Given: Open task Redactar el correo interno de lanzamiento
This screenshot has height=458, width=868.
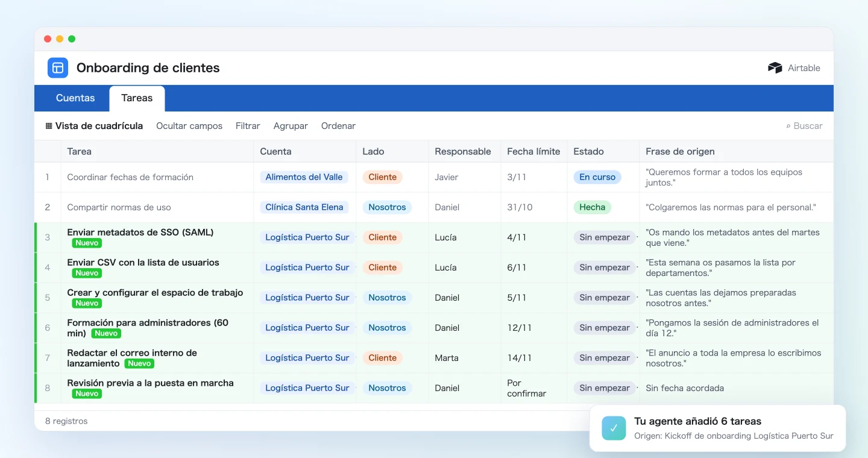Looking at the screenshot, I should [x=132, y=358].
